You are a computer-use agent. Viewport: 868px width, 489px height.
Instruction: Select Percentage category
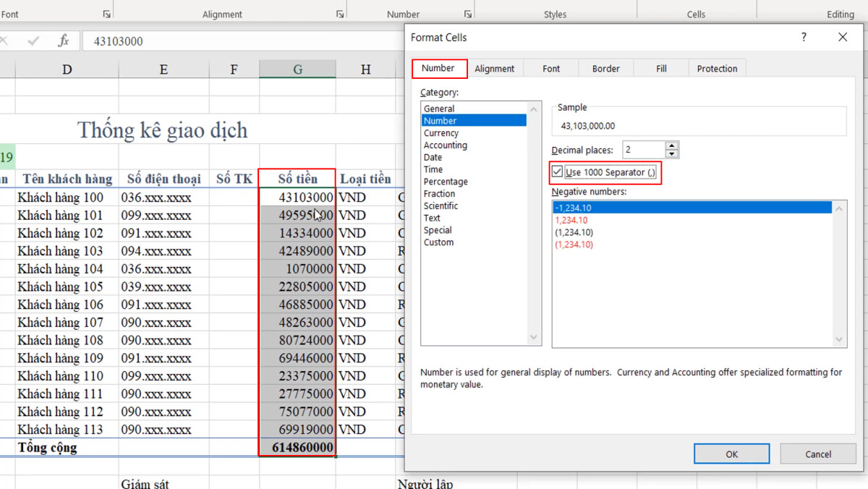coord(475,182)
